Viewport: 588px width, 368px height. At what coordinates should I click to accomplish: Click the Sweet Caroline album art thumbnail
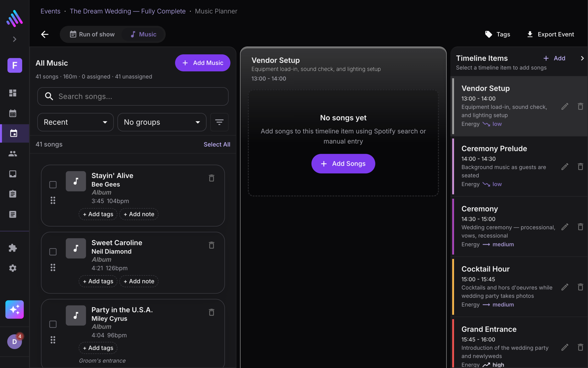76,248
